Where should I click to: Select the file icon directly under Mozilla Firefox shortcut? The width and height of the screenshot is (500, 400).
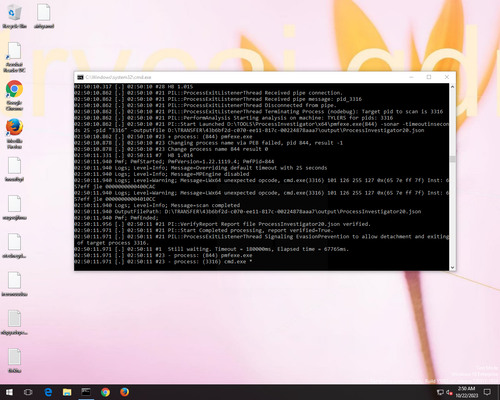14,169
